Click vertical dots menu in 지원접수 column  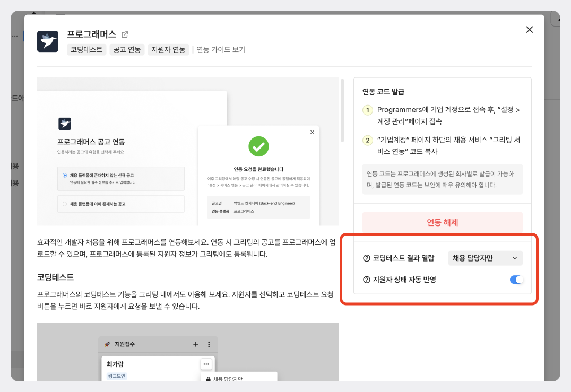[x=209, y=344]
